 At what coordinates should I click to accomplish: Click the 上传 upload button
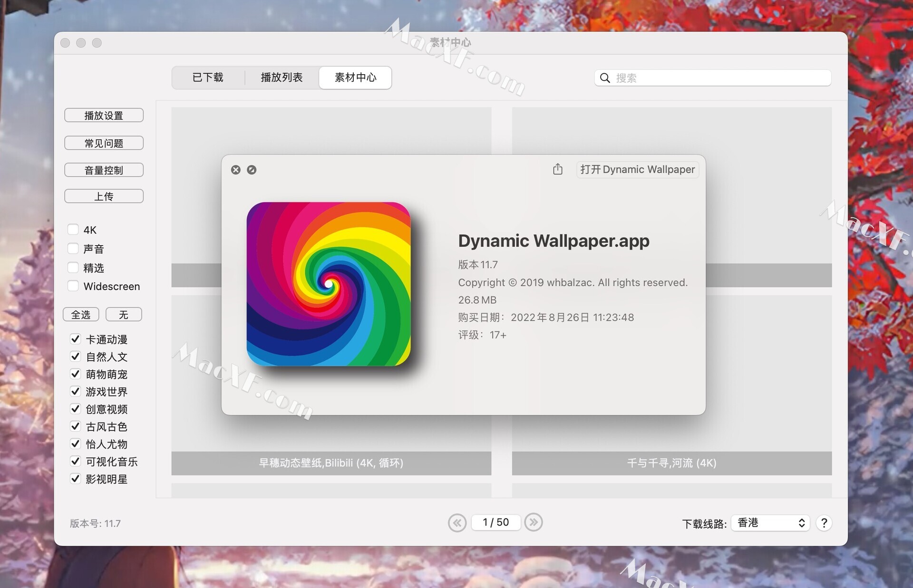point(104,196)
